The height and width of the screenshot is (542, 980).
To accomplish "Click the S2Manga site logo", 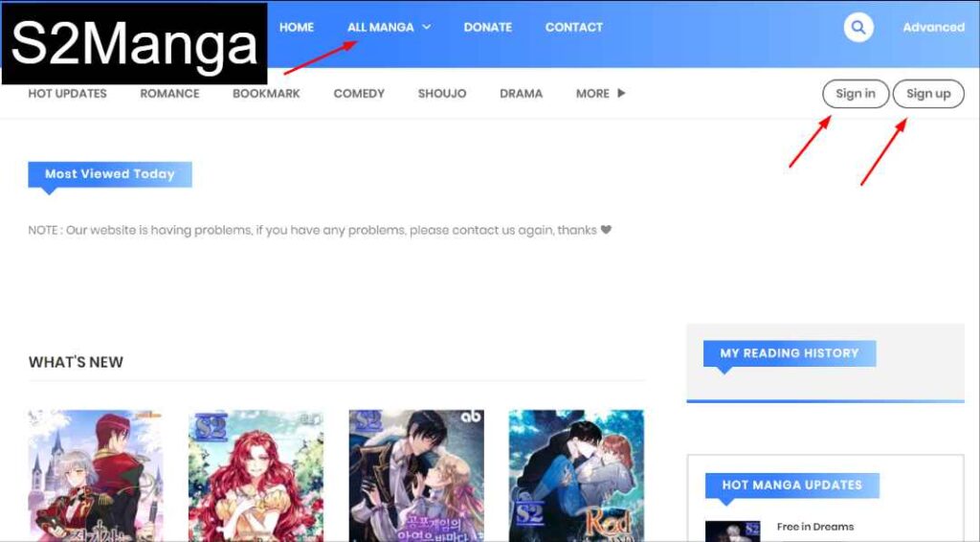I will (x=134, y=44).
